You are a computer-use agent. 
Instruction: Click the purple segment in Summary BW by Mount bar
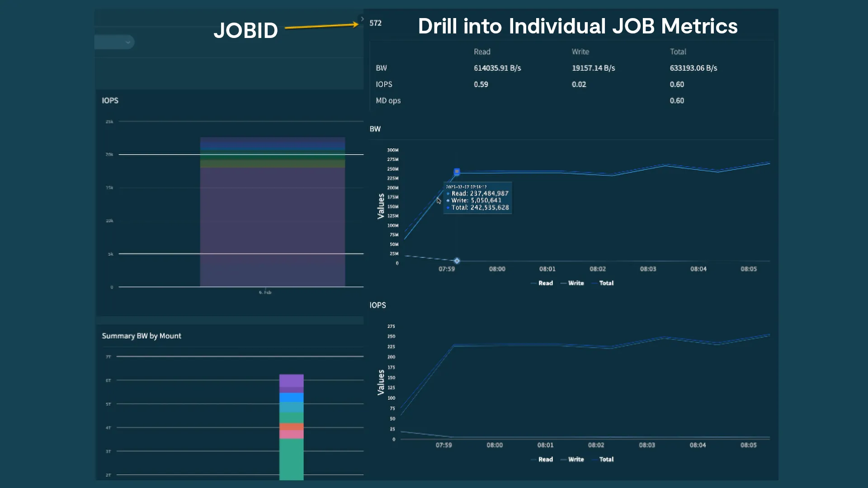[291, 381]
